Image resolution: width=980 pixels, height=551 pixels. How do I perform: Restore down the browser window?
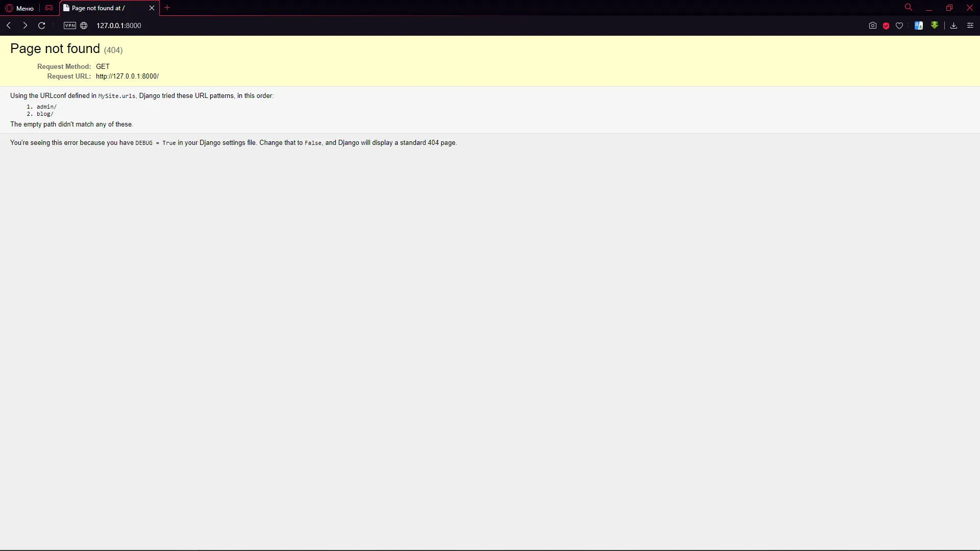[949, 8]
